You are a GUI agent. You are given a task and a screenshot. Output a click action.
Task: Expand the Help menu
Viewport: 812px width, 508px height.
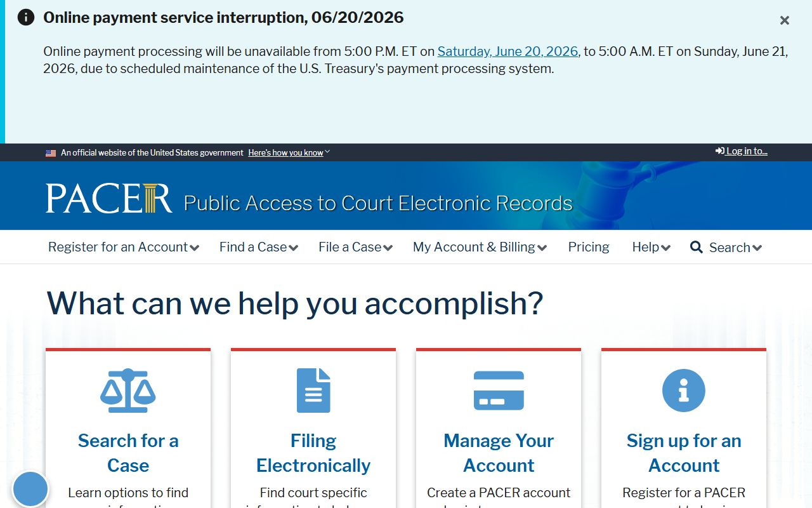point(651,247)
